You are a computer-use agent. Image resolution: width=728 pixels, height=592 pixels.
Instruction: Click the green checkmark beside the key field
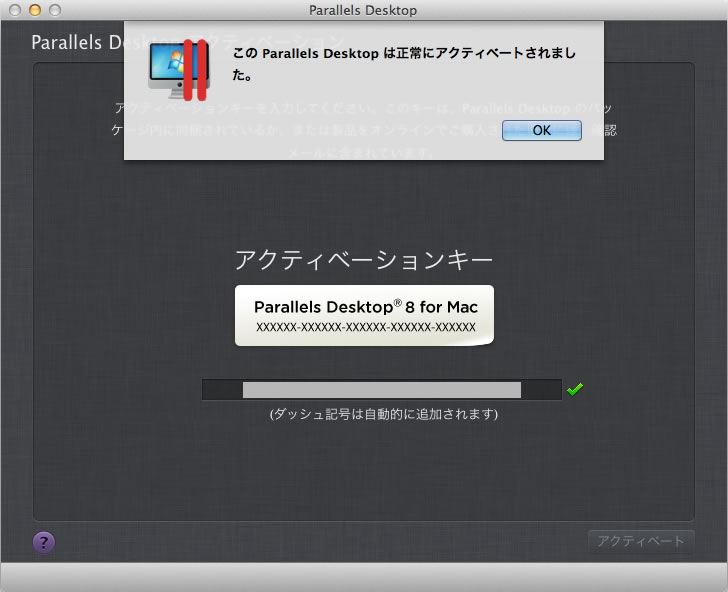(x=575, y=389)
